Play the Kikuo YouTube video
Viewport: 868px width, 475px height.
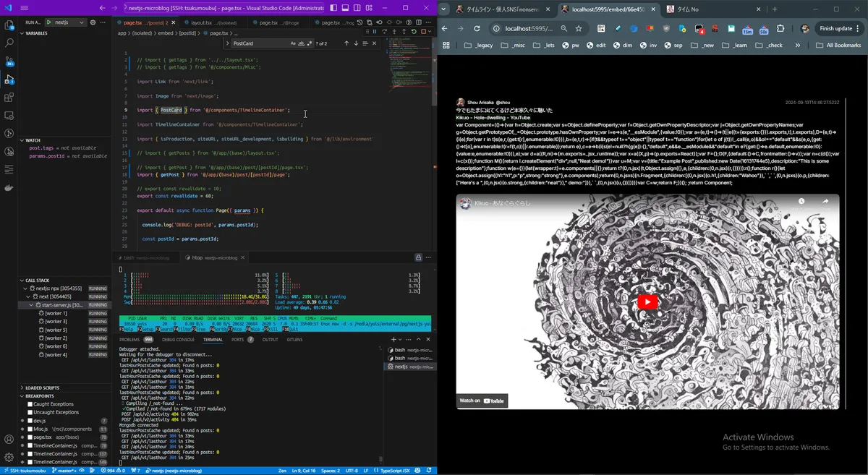point(647,302)
